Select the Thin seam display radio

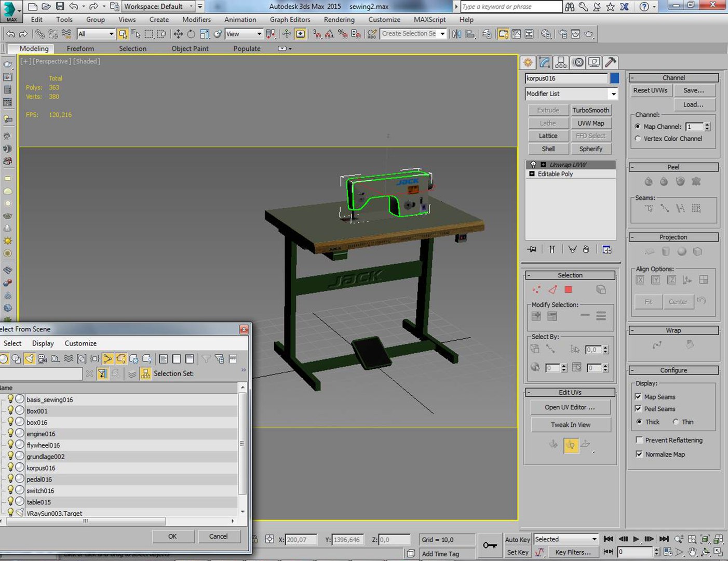pyautogui.click(x=676, y=422)
